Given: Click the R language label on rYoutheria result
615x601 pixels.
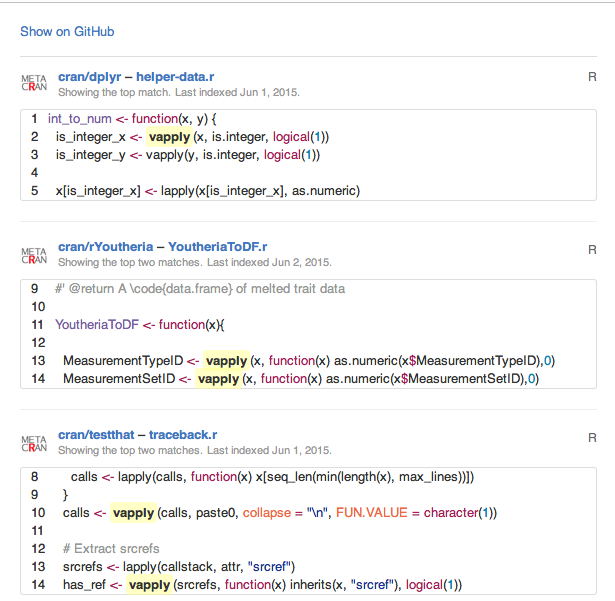Looking at the screenshot, I should tap(593, 248).
